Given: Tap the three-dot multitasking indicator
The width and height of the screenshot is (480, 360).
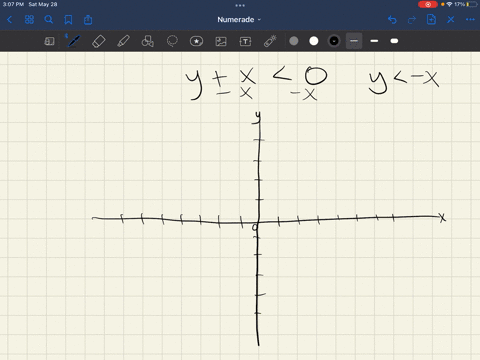Looking at the screenshot, I should (x=240, y=5).
